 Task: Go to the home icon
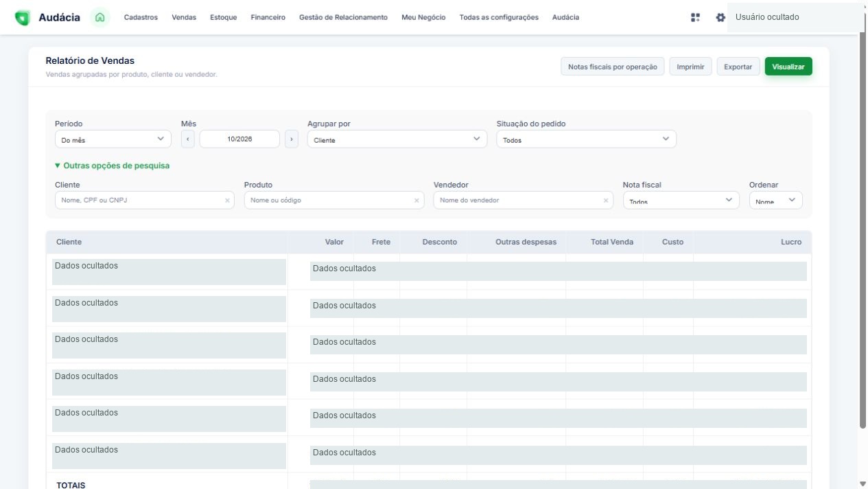100,17
